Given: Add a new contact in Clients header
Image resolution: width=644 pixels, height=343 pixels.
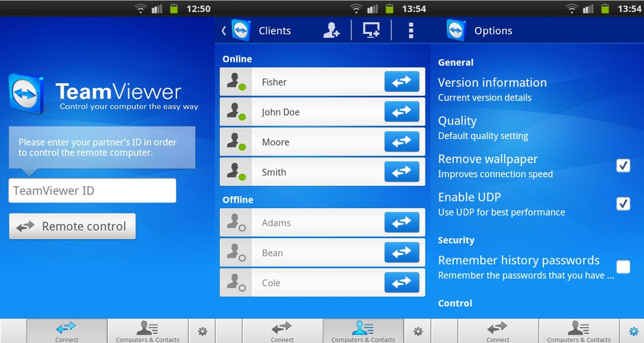Looking at the screenshot, I should [331, 30].
